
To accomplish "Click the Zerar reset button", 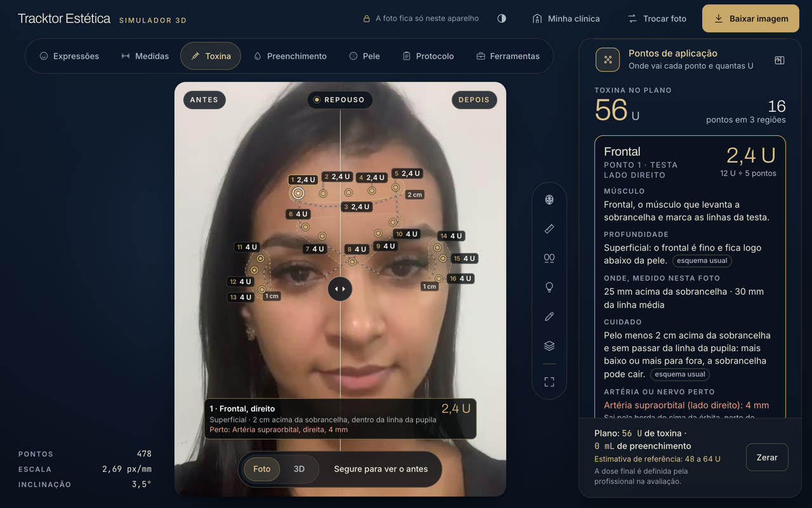I will [x=767, y=457].
